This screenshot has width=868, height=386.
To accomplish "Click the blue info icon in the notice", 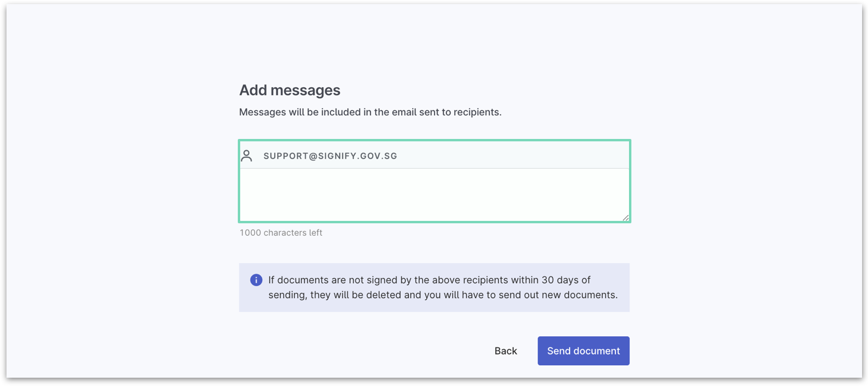I will [x=256, y=280].
